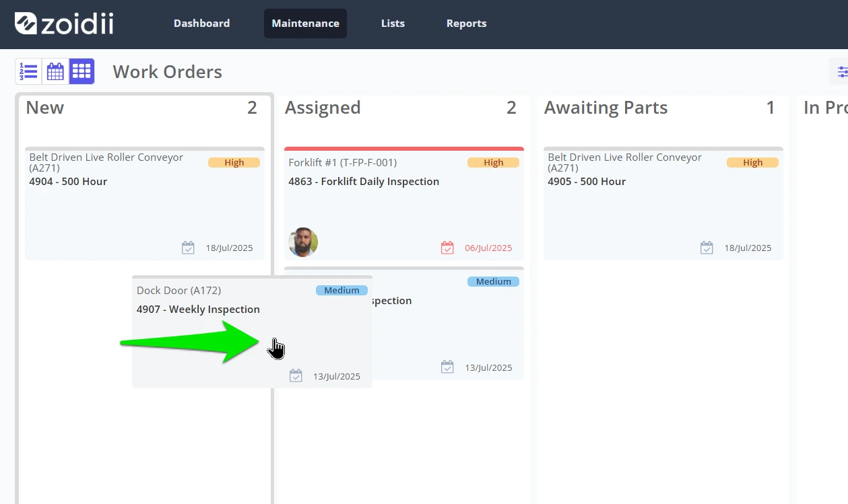
Task: Click the calendar icon on work order 4904
Action: 188,248
